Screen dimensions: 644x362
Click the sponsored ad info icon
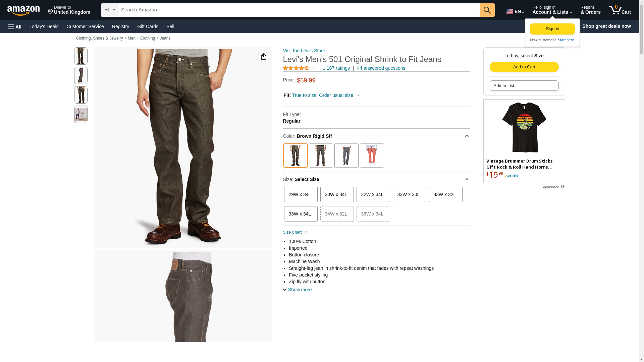coord(562,187)
